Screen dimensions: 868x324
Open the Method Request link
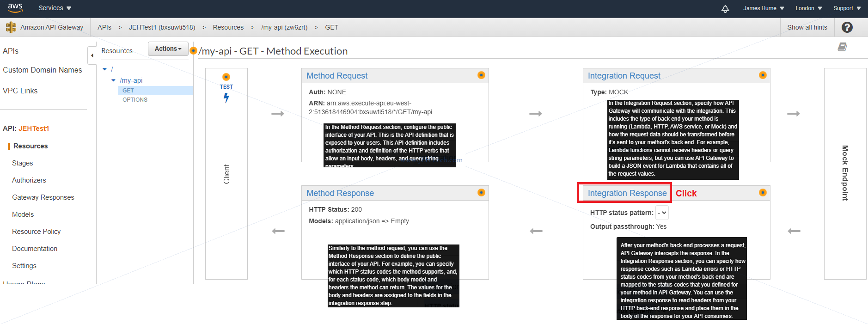(x=337, y=76)
